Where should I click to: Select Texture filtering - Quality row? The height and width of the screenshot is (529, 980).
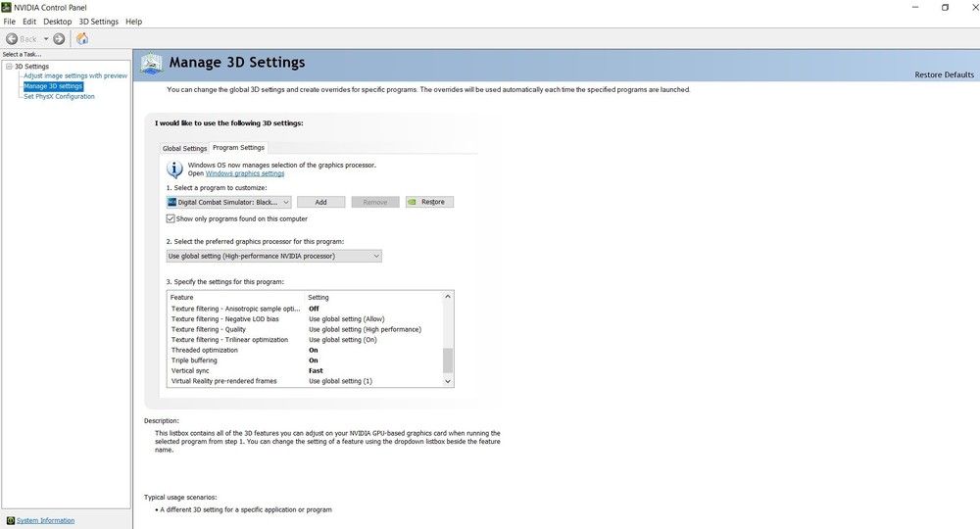point(305,329)
